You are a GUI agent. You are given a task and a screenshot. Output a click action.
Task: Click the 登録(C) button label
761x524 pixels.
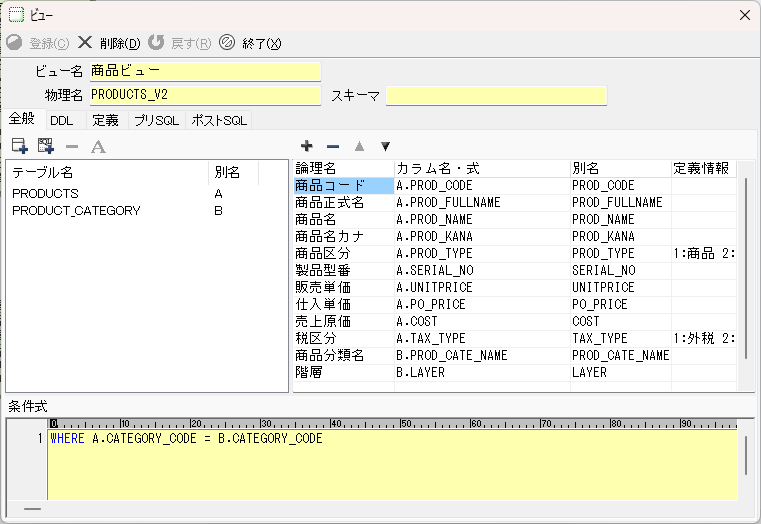[49, 44]
